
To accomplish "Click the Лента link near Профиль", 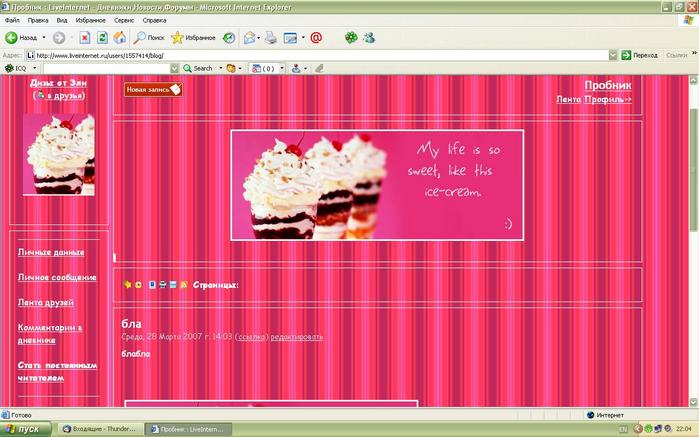I will coord(568,99).
